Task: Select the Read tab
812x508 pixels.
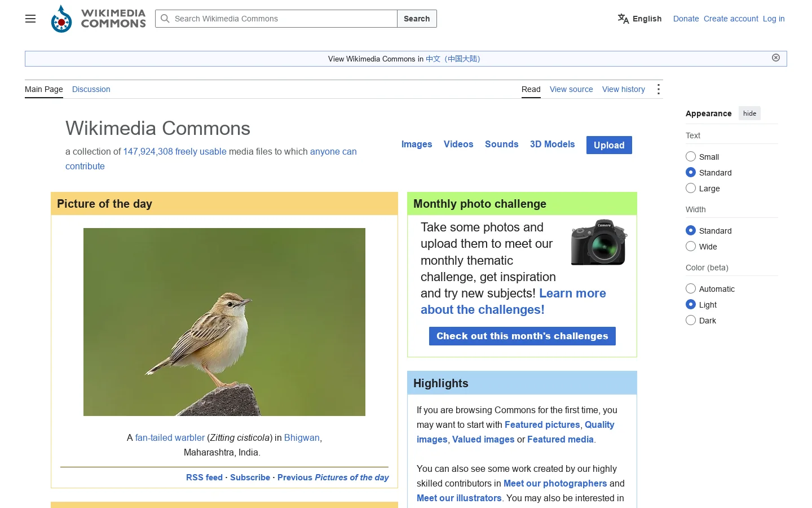Action: [x=531, y=89]
